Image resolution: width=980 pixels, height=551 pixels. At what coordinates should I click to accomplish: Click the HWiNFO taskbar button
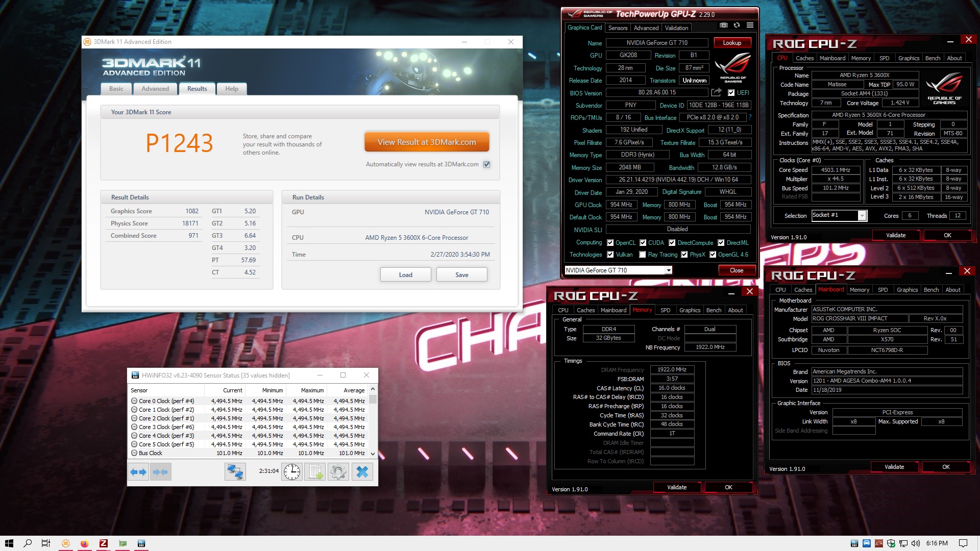pos(141,543)
